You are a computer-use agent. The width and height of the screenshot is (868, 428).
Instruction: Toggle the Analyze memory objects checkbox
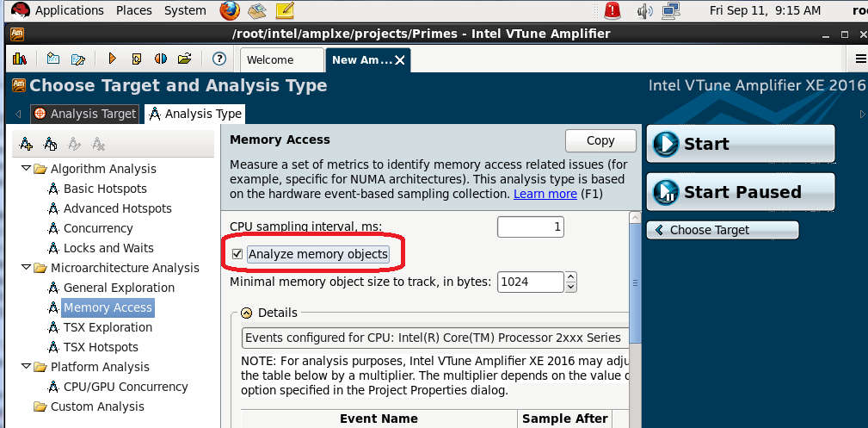coord(237,254)
